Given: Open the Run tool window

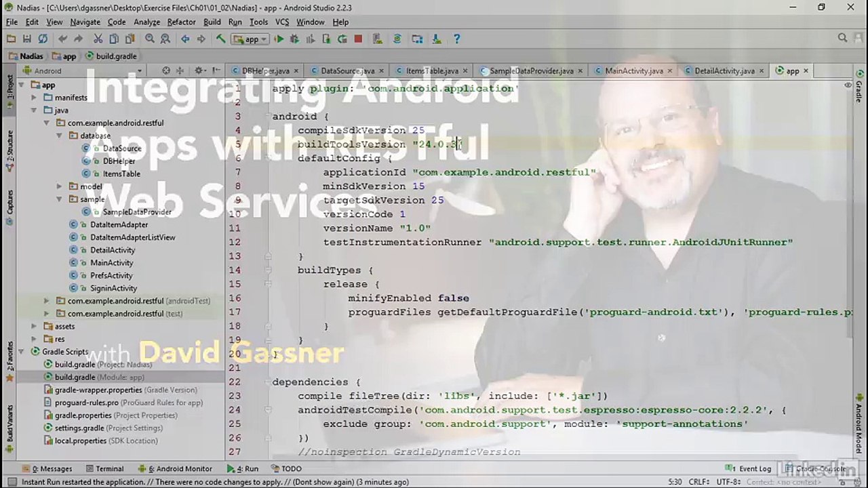Looking at the screenshot, I should click(243, 468).
